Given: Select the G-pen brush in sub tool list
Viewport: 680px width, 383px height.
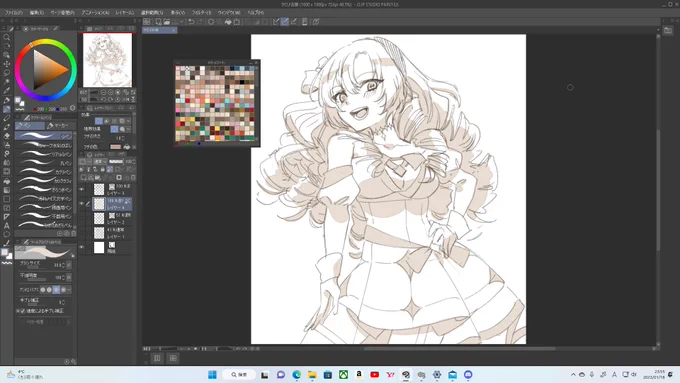Looking at the screenshot, I should 43,136.
